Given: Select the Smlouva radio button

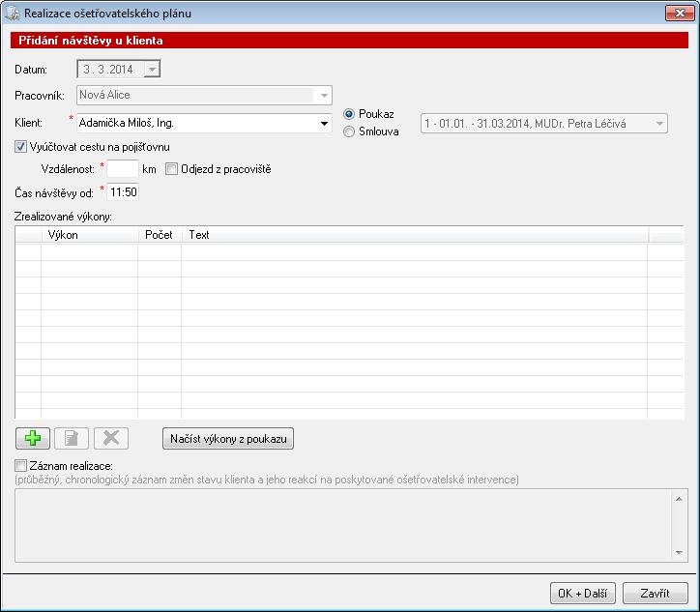Looking at the screenshot, I should (x=349, y=131).
